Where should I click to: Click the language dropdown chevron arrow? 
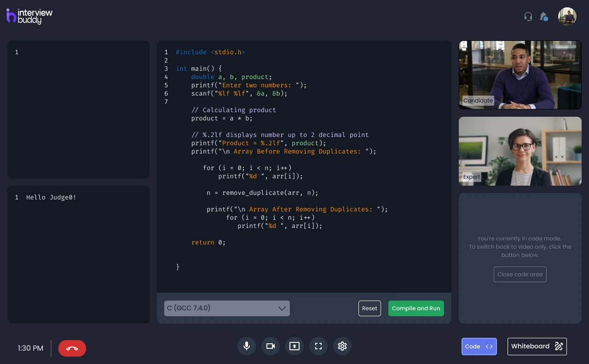(282, 308)
